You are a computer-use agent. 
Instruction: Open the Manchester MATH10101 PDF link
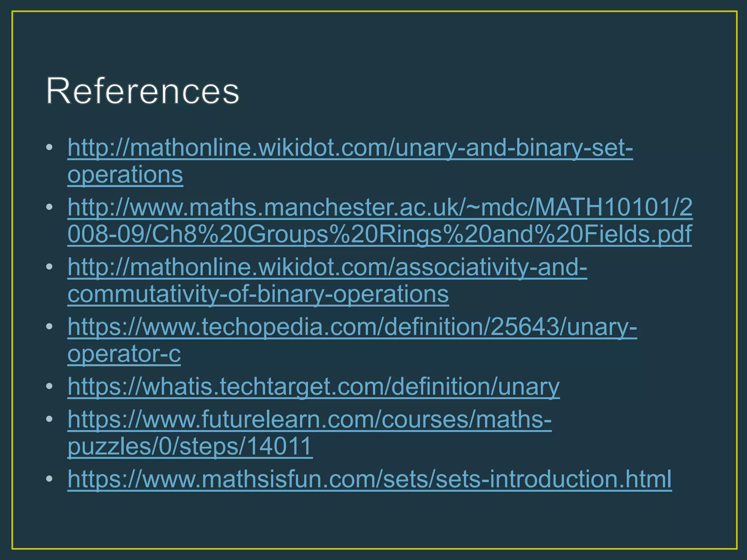click(380, 207)
